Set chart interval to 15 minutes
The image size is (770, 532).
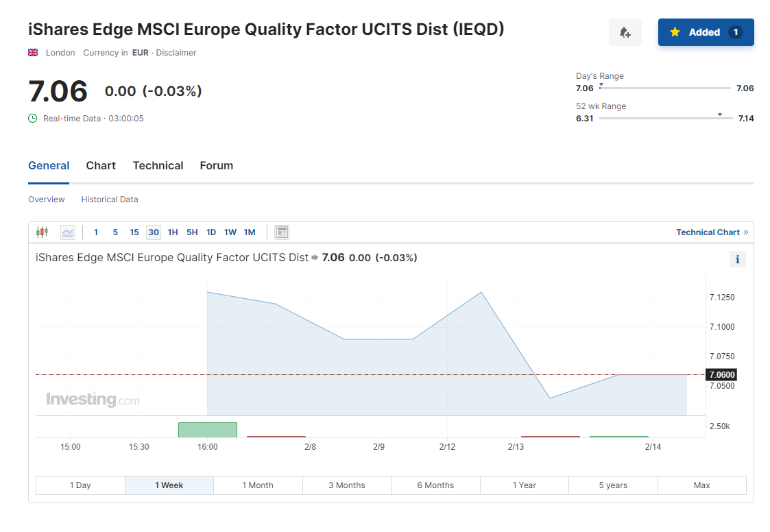click(x=134, y=232)
